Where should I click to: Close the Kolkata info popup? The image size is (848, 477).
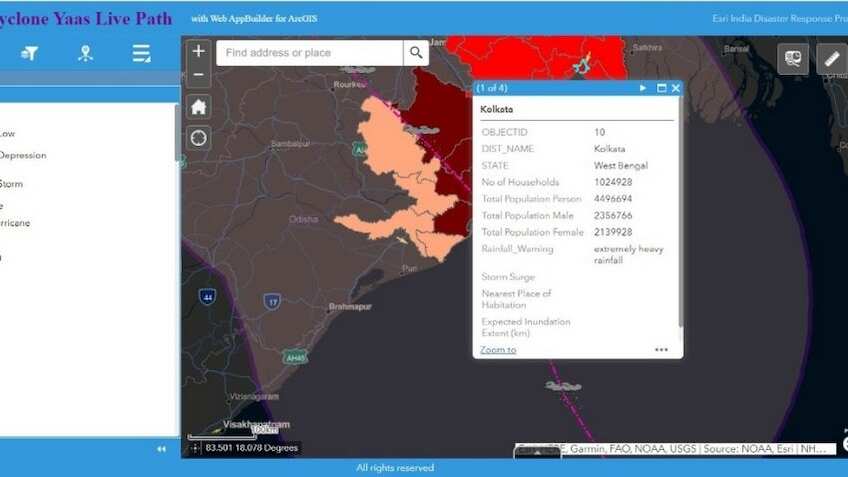tap(676, 88)
